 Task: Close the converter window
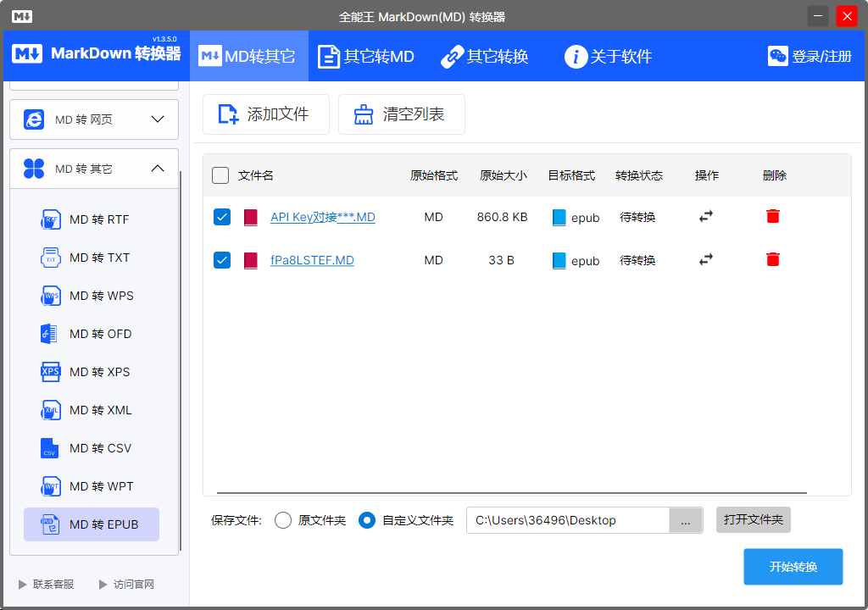click(847, 16)
